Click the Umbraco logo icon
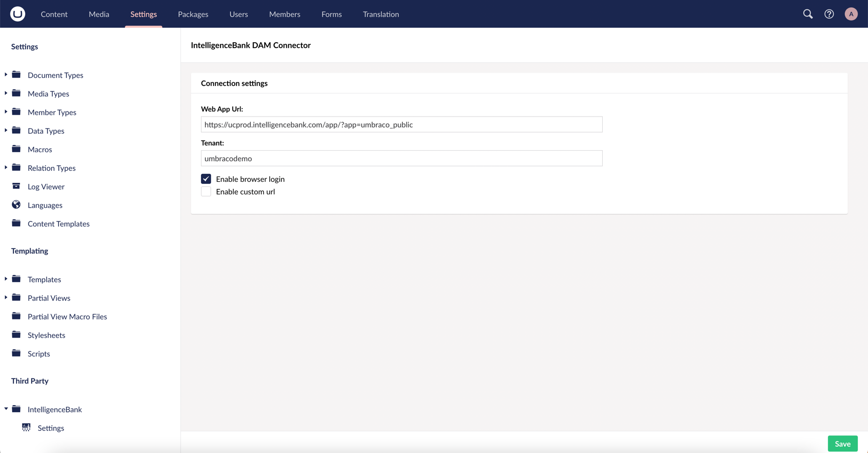This screenshot has height=453, width=868. (x=18, y=14)
